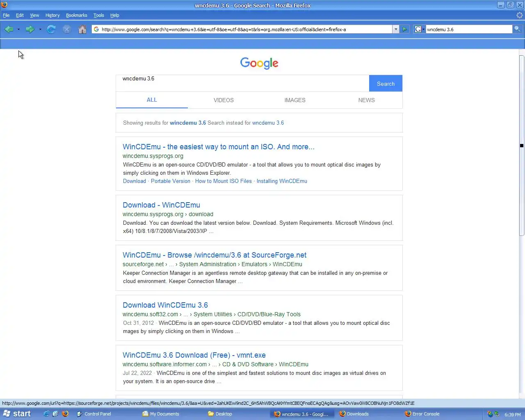Open the History menu
525x420 pixels.
(x=52, y=15)
